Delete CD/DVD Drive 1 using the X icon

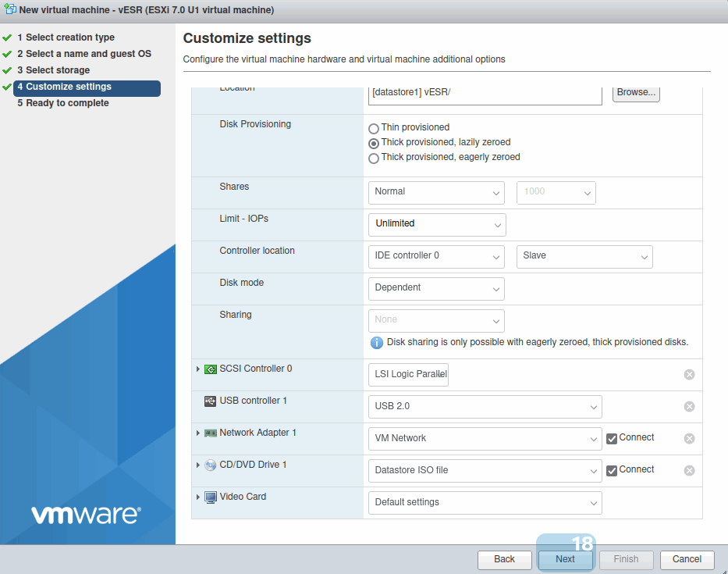[x=689, y=471]
